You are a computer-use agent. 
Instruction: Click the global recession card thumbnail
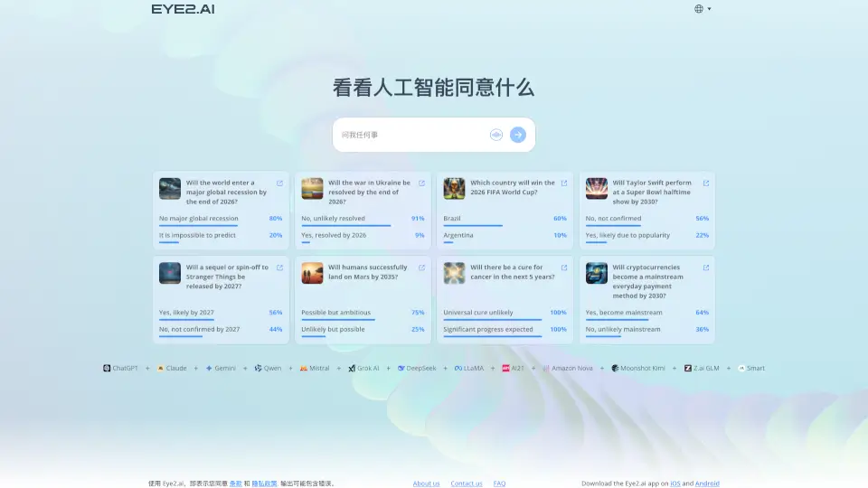click(x=170, y=189)
